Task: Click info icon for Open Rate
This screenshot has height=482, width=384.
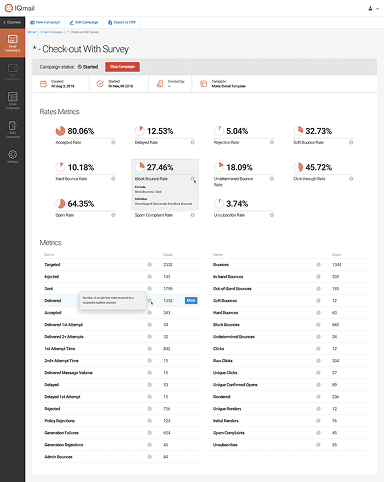Action: click(113, 215)
